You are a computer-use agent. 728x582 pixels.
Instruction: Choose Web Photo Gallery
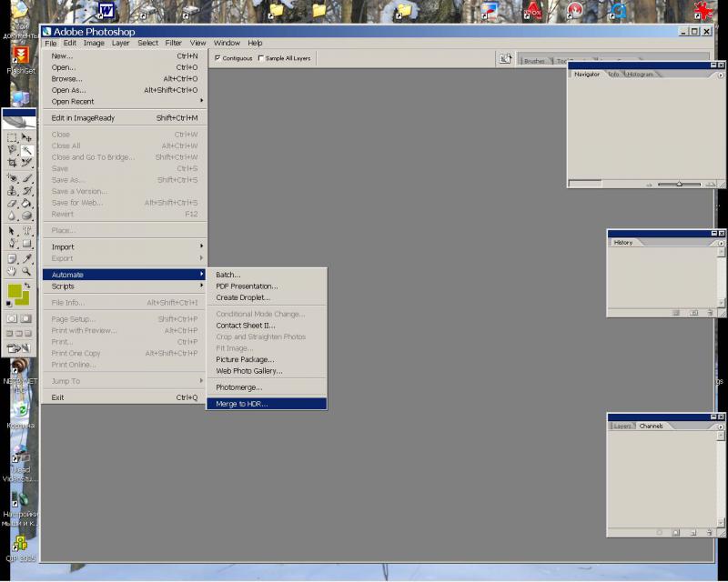(x=267, y=371)
